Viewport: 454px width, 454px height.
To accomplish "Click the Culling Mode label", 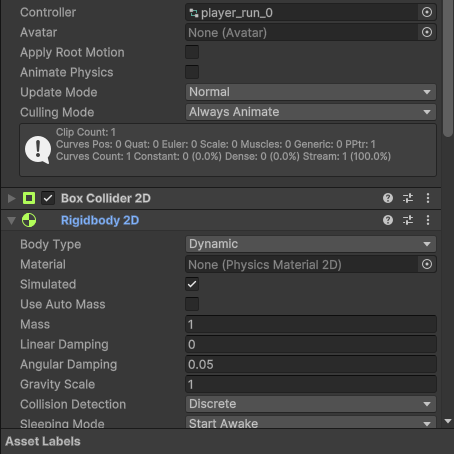I will tap(57, 113).
